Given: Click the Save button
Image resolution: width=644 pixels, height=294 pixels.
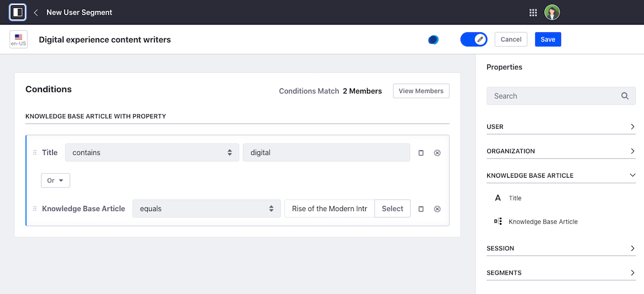Looking at the screenshot, I should (547, 40).
